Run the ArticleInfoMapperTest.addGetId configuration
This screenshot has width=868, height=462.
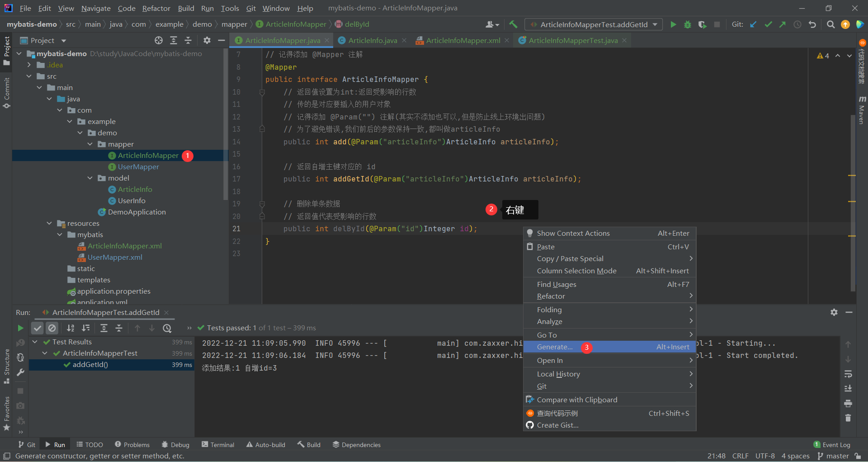tap(673, 24)
